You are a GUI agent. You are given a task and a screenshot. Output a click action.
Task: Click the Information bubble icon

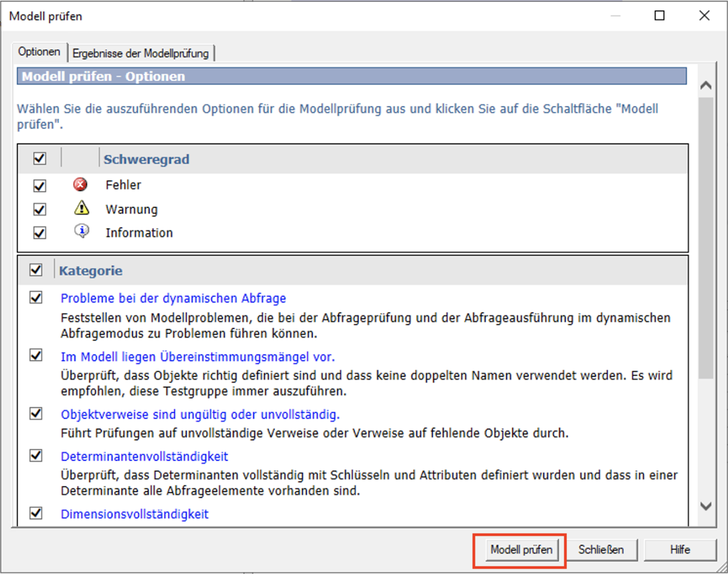pos(81,232)
